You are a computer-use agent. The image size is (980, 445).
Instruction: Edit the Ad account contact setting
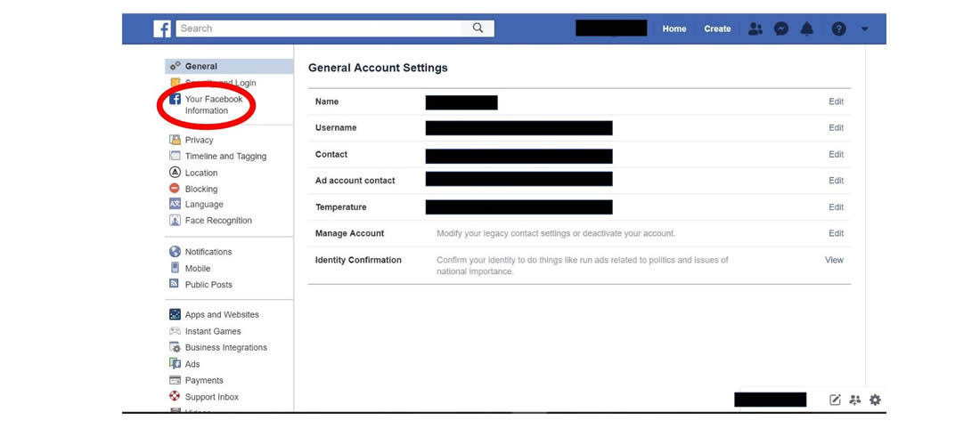837,181
